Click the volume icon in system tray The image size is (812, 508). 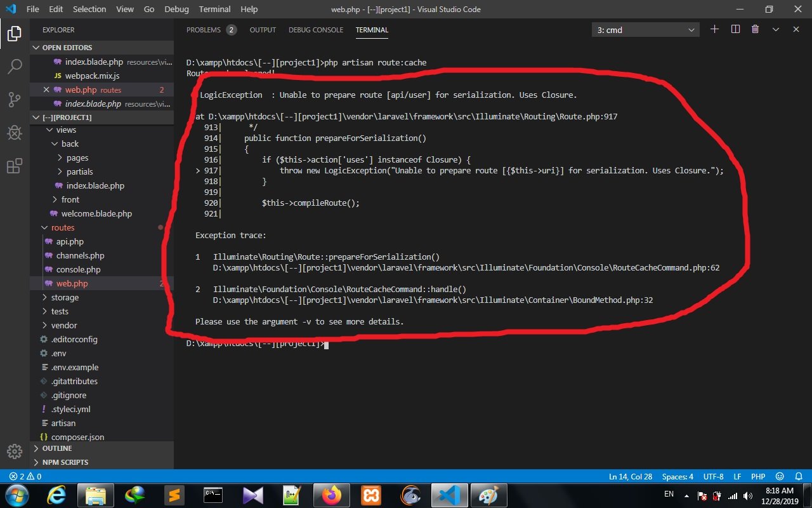[748, 496]
